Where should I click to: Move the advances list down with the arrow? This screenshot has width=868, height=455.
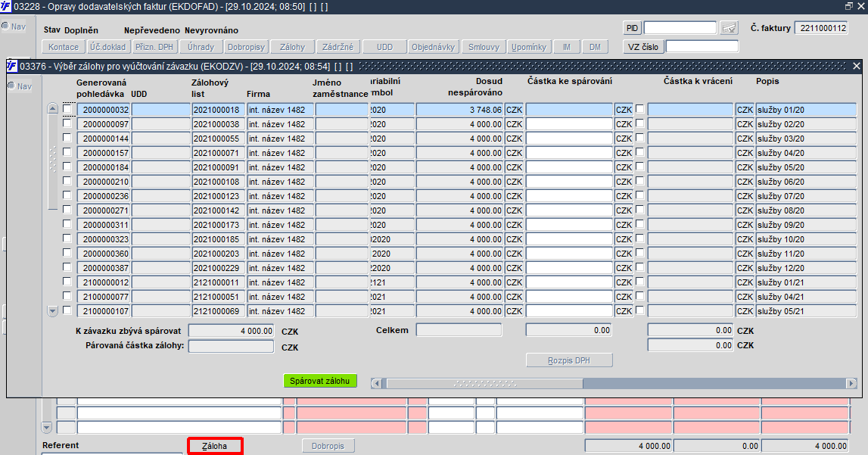coord(52,311)
